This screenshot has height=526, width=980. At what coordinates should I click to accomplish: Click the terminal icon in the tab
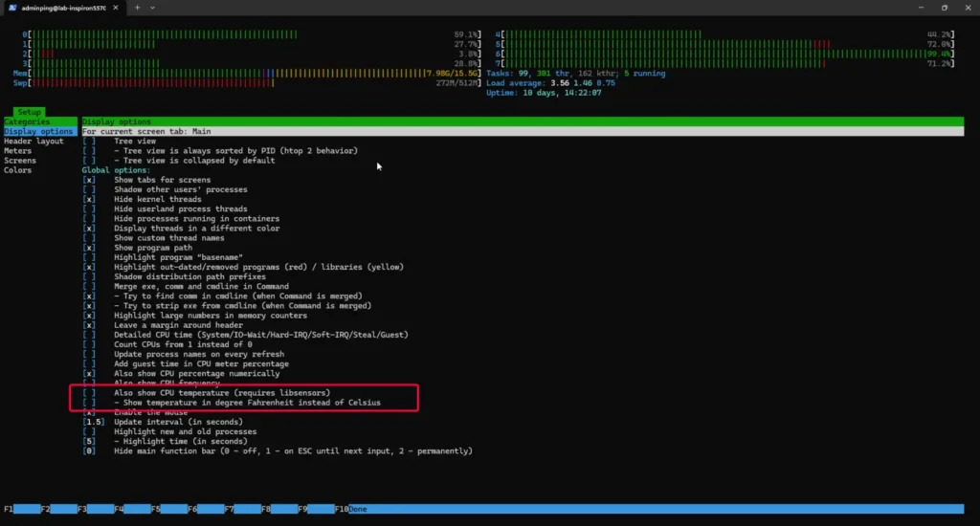[11, 8]
